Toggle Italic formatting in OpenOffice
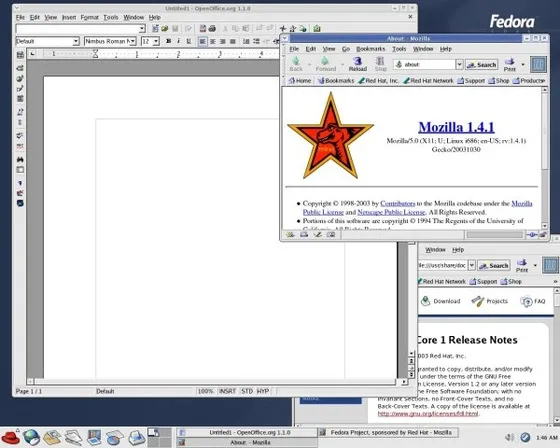 tap(179, 41)
